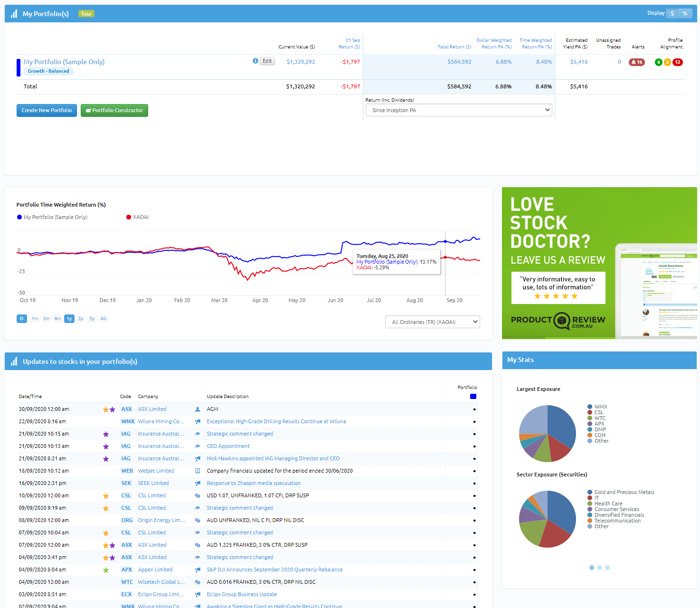This screenshot has height=608, width=700.
Task: Select the 6m chart range
Action: (x=58, y=319)
